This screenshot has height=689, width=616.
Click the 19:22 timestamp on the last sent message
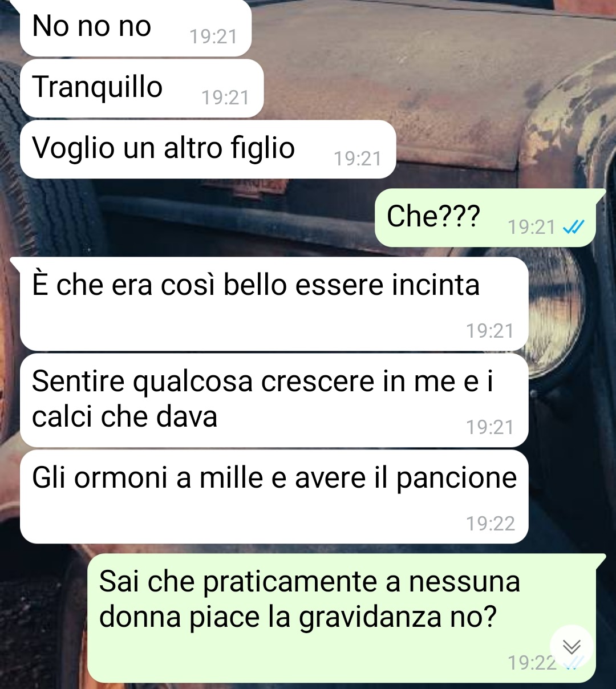click(532, 663)
